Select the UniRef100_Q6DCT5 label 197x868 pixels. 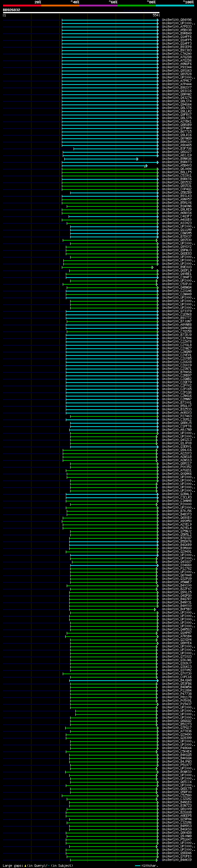coord(177,789)
